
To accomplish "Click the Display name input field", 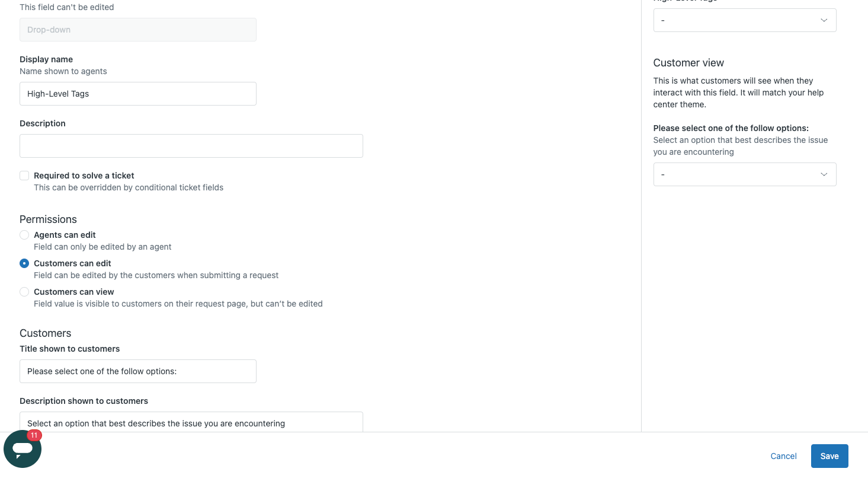I will [137, 94].
